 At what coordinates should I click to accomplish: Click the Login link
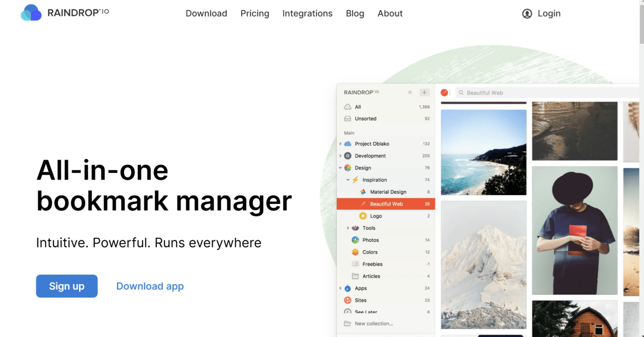coord(549,13)
